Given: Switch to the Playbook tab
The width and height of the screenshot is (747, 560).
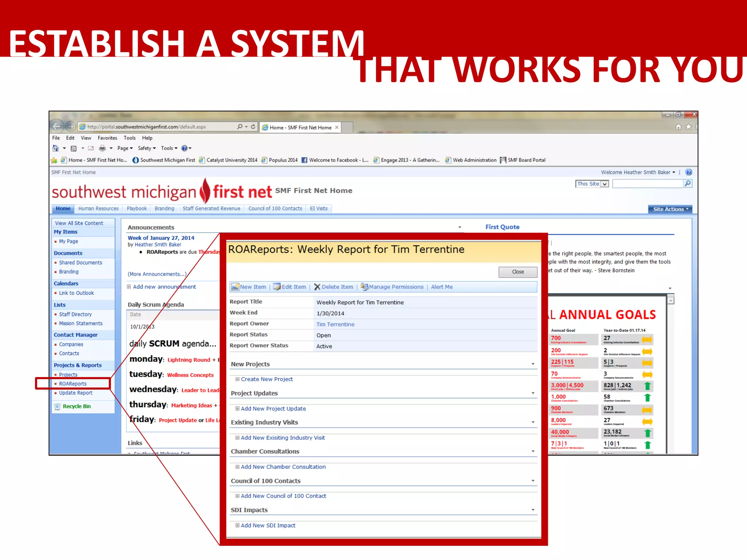Looking at the screenshot, I should pyautogui.click(x=137, y=209).
